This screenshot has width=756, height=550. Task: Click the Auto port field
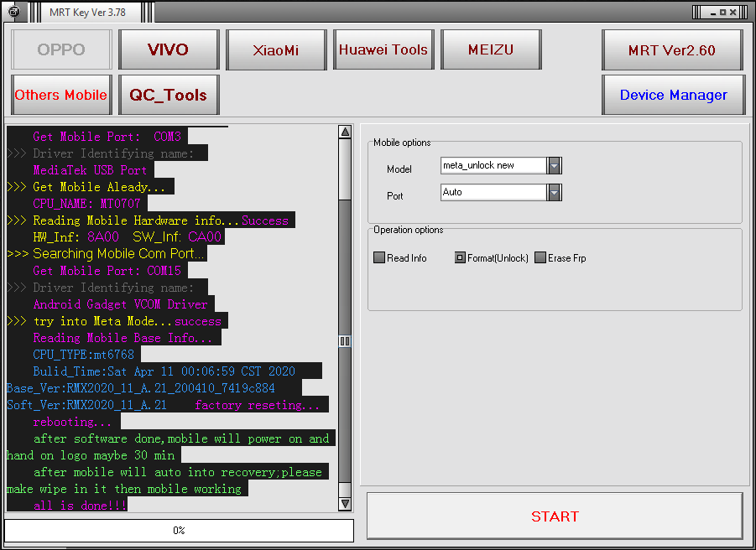point(493,193)
